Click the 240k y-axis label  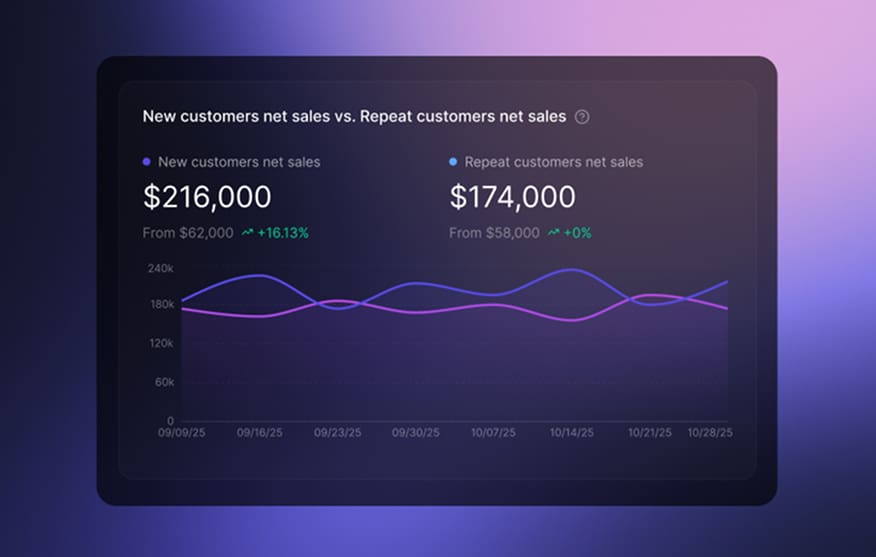click(160, 268)
